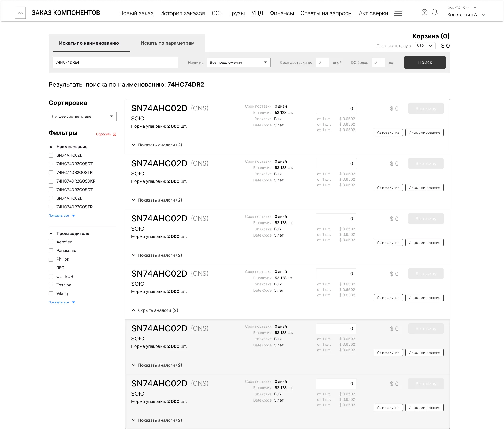
Task: Click В корзину in the first product card
Action: [x=426, y=108]
